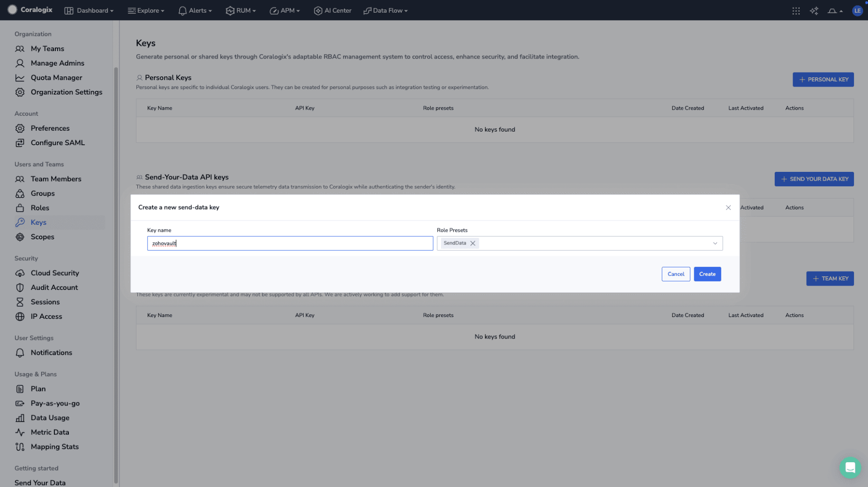Click the Data Usage bar chart icon
868x487 pixels.
[20, 418]
